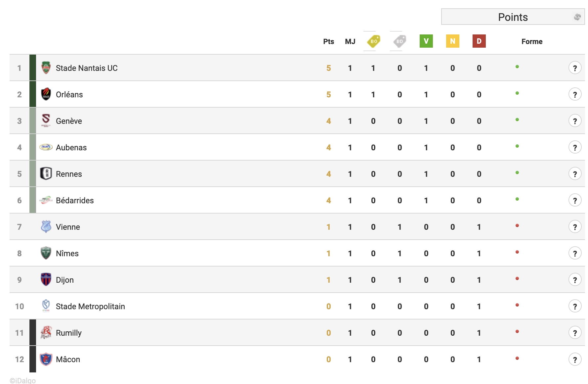Image resolution: width=588 pixels, height=384 pixels.
Task: Click the Stade Nantais UC club logo
Action: (x=46, y=68)
